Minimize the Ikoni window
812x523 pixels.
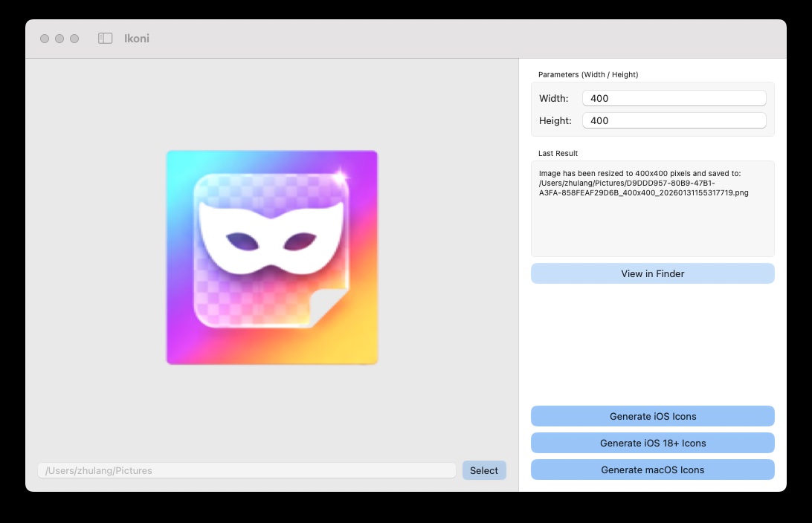click(x=59, y=38)
